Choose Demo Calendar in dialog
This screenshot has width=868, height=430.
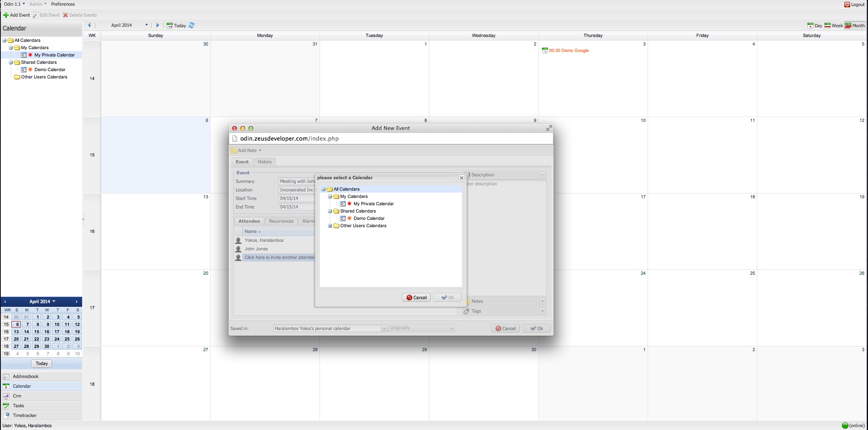tap(369, 218)
